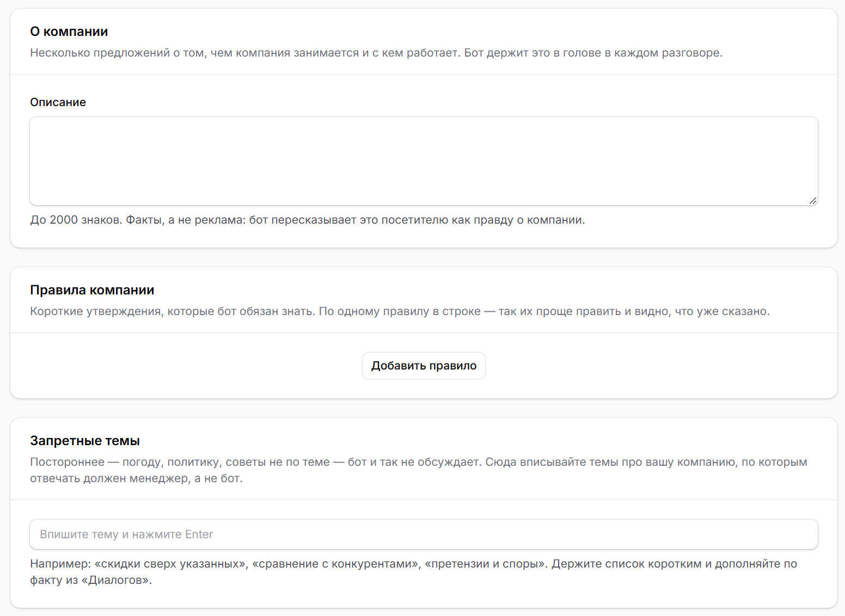Click the hint starting Например: «скидки сверх указанных»
The image size is (845, 616).
(414, 572)
